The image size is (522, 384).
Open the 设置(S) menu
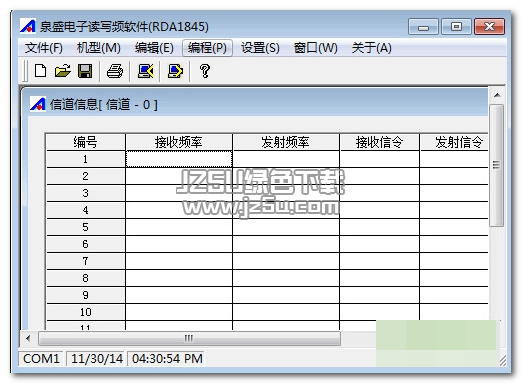coord(260,48)
